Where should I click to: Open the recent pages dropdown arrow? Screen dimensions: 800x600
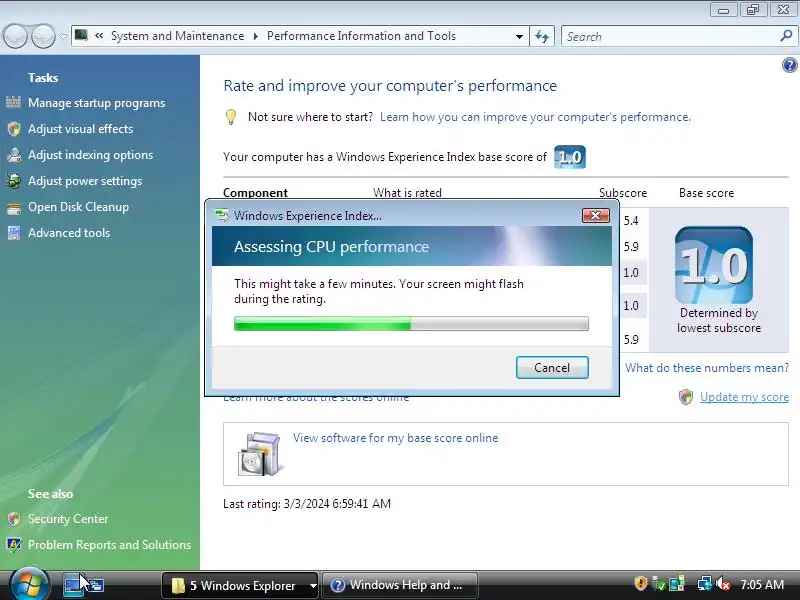tap(63, 36)
